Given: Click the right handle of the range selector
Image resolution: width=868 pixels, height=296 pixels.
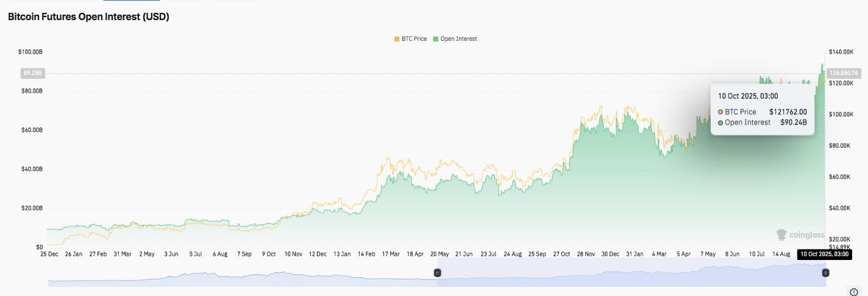Looking at the screenshot, I should (825, 273).
